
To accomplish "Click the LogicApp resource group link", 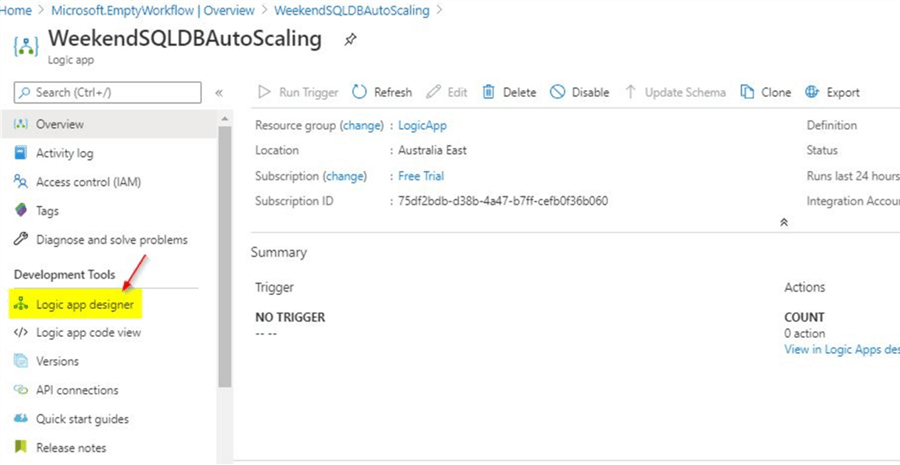I will [x=422, y=126].
